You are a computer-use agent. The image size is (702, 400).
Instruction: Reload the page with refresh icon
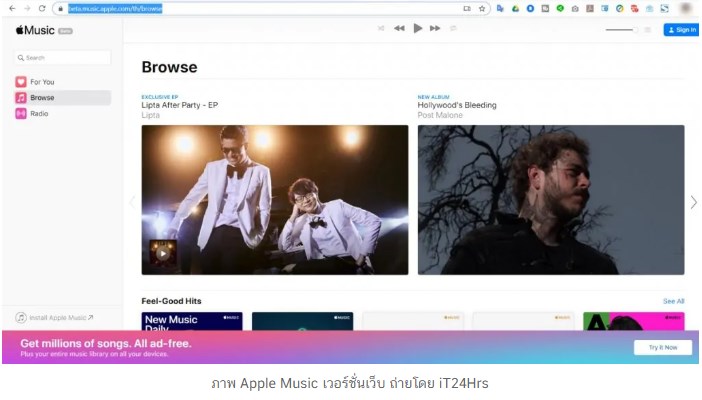click(42, 9)
